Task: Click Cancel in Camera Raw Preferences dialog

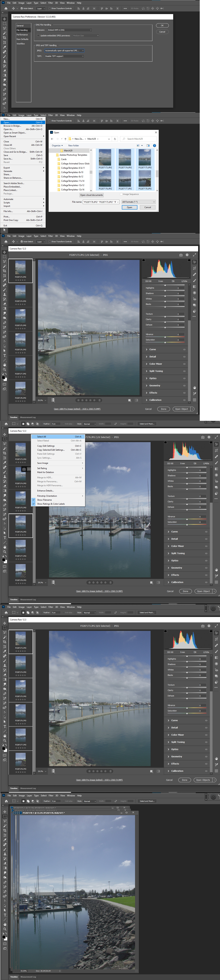Action: coord(162,32)
